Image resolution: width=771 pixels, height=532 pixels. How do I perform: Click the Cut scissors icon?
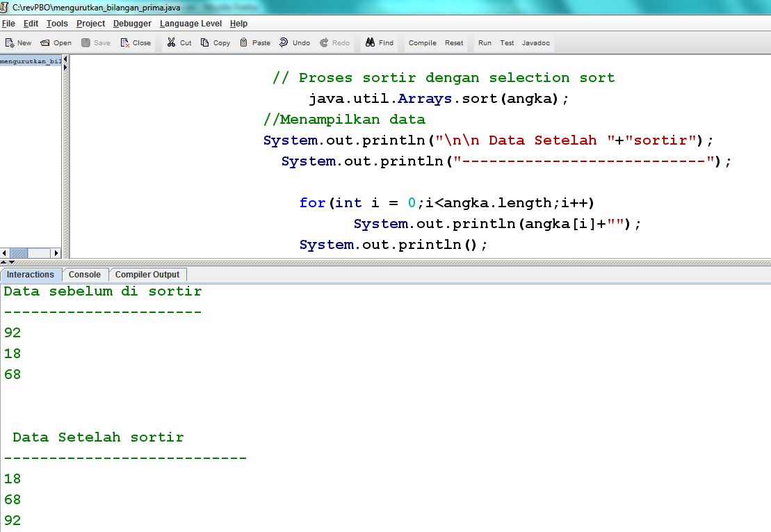(x=171, y=43)
